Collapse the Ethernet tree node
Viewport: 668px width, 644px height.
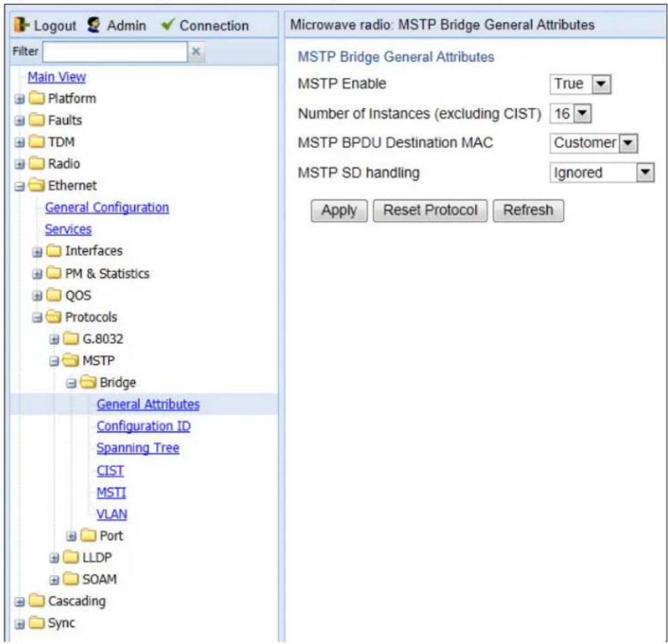tap(20, 186)
